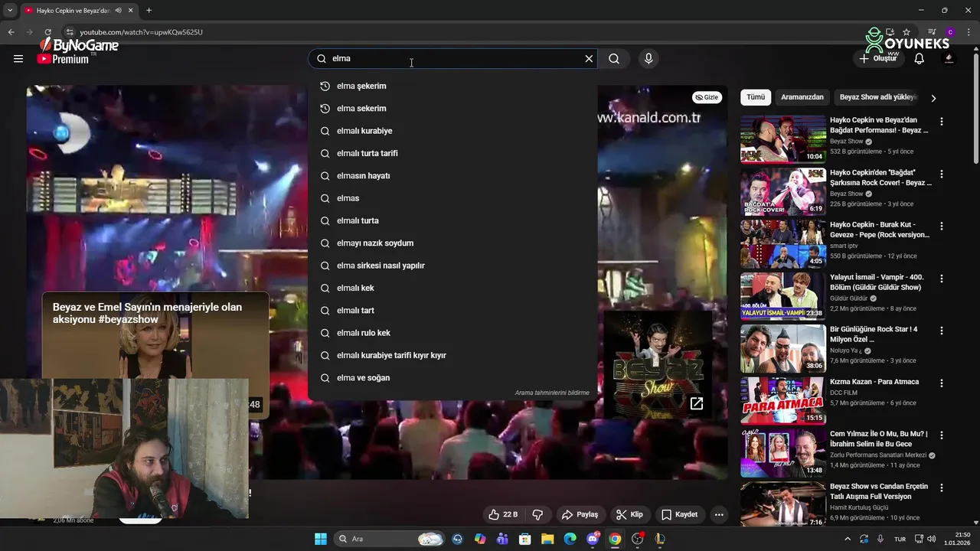The width and height of the screenshot is (980, 551).
Task: Open options for Yalayut İsmail Vampir video
Action: pyautogui.click(x=942, y=279)
